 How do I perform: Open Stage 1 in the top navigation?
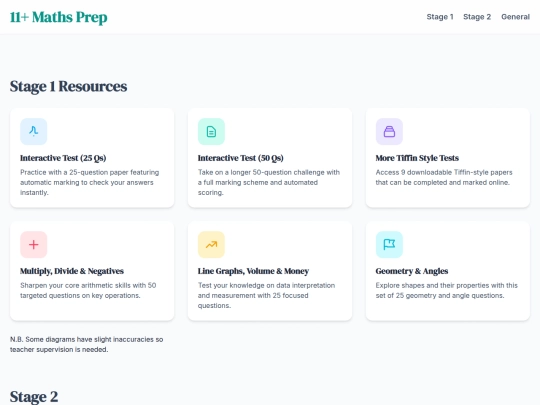(440, 17)
